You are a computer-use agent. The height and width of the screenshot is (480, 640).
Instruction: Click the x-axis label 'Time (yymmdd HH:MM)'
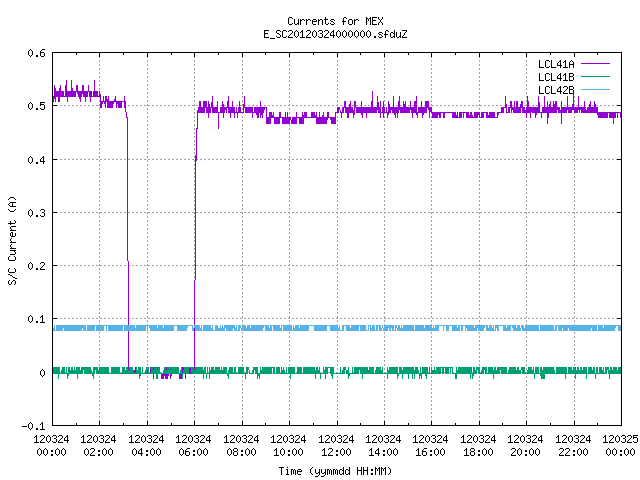pos(335,471)
